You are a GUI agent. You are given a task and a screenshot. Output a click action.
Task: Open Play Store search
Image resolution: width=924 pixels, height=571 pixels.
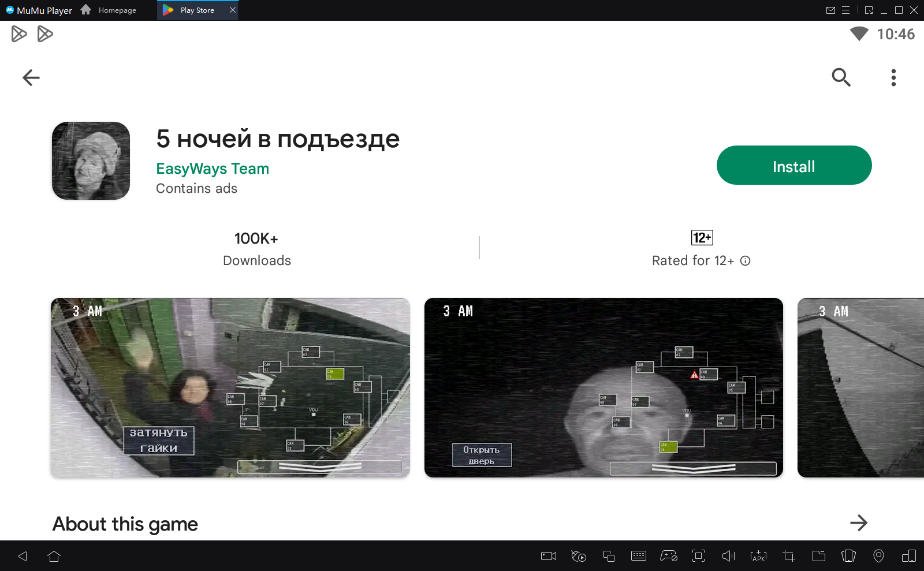(841, 77)
